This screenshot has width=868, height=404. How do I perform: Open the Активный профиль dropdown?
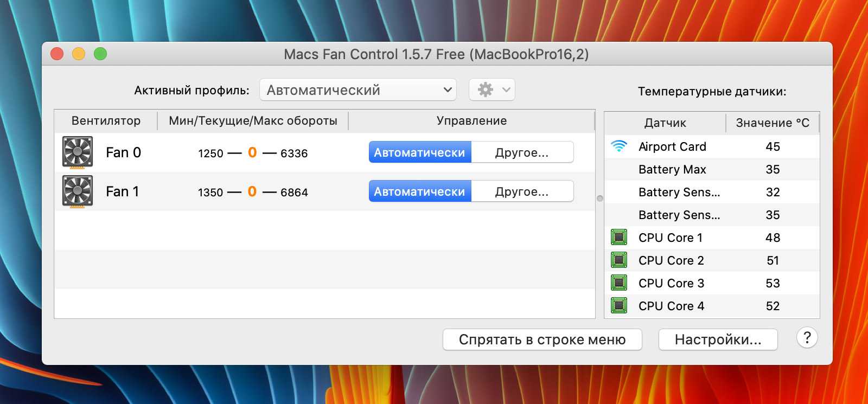pos(358,90)
